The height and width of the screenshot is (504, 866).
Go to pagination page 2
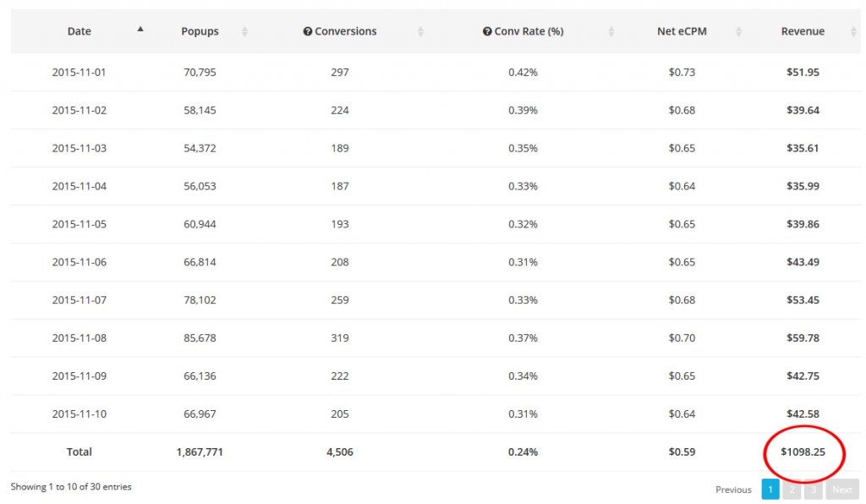pyautogui.click(x=792, y=490)
